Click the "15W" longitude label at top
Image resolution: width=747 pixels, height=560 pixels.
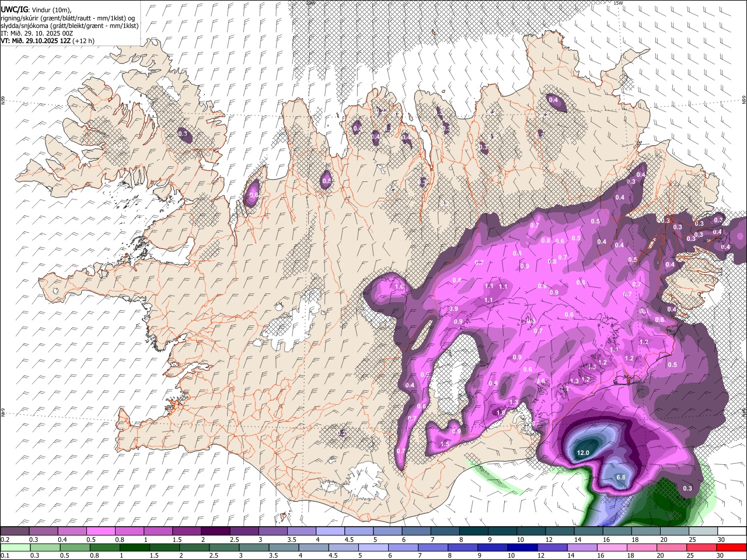(619, 3)
